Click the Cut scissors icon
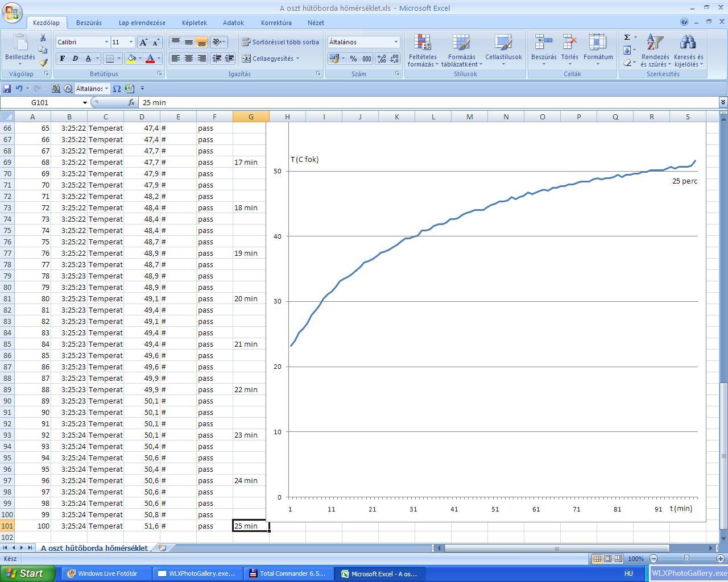 [x=43, y=38]
